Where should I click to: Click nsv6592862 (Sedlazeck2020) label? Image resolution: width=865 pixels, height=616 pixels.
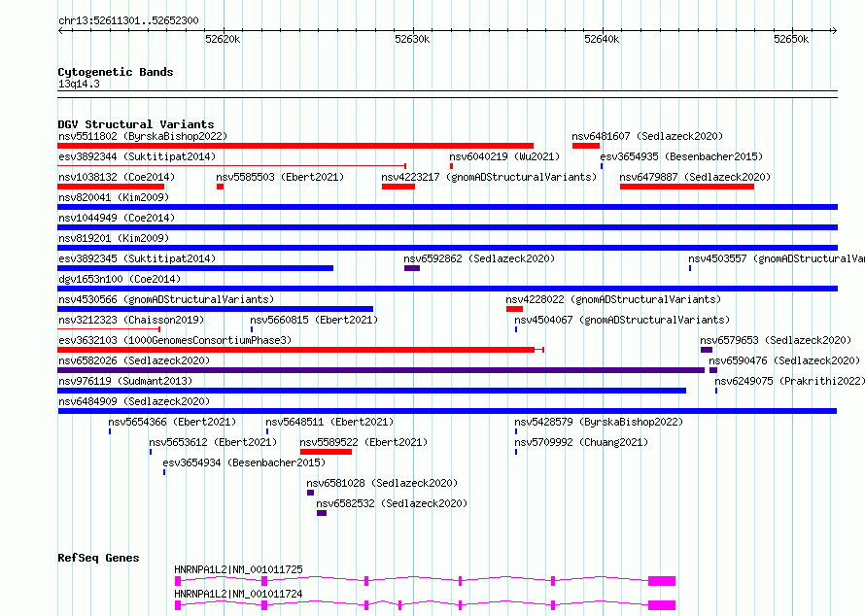pyautogui.click(x=479, y=258)
